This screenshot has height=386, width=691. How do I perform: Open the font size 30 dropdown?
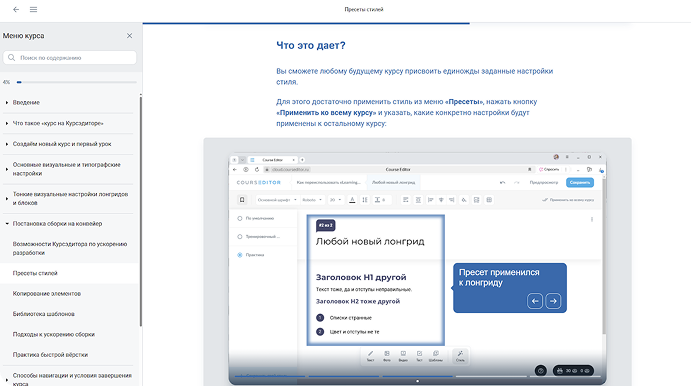[335, 200]
